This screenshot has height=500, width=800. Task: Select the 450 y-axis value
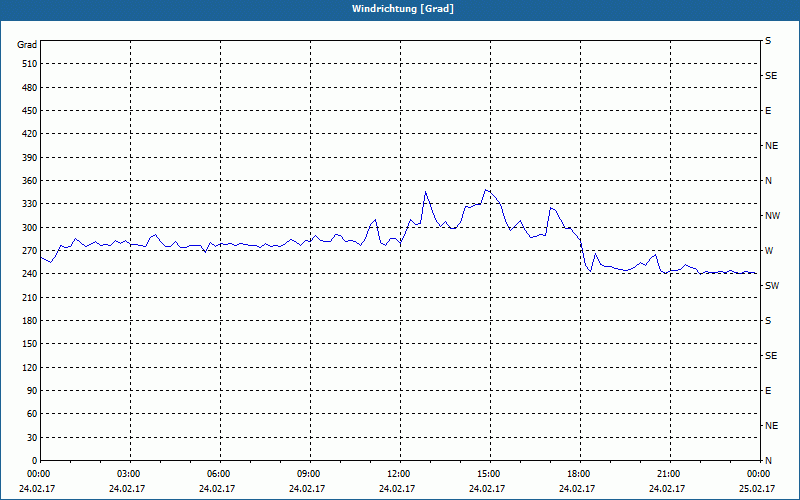(x=30, y=111)
